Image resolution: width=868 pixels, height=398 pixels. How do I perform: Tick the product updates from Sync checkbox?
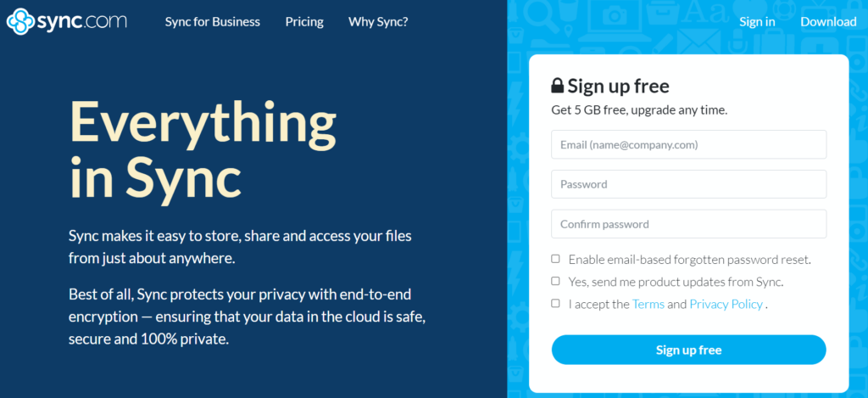pyautogui.click(x=556, y=281)
